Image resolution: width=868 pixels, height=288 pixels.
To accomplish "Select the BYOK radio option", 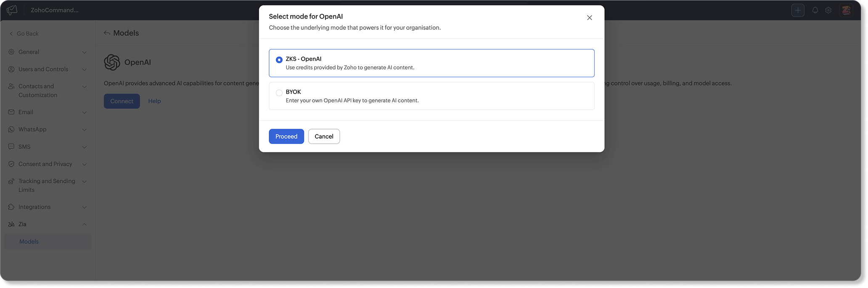I will coord(279,93).
